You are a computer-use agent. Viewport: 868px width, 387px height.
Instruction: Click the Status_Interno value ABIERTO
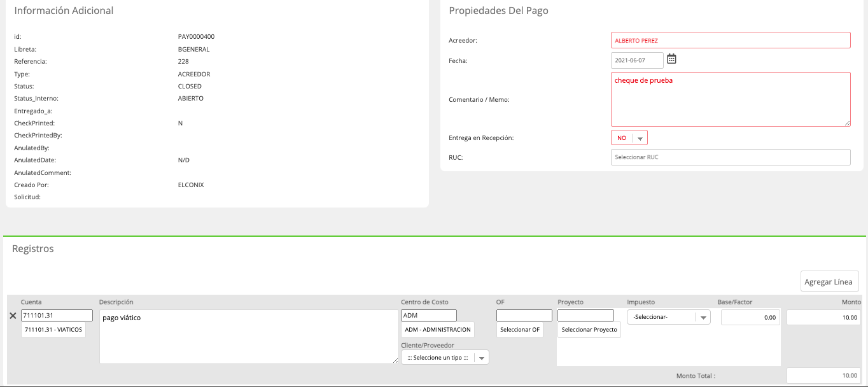tap(191, 99)
